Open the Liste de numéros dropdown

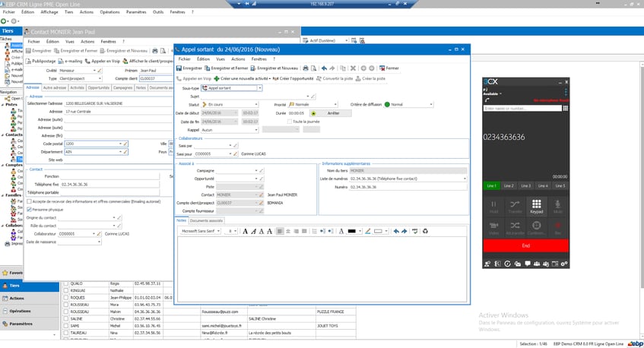pos(465,179)
